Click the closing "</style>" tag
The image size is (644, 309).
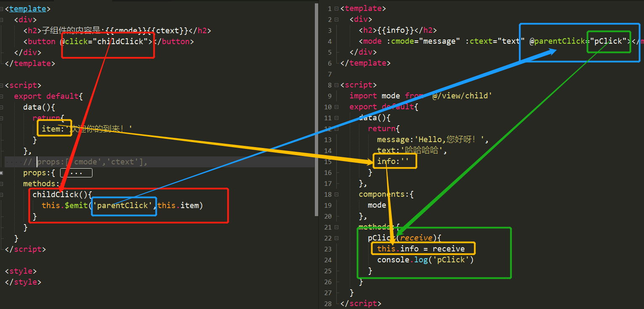[23, 282]
